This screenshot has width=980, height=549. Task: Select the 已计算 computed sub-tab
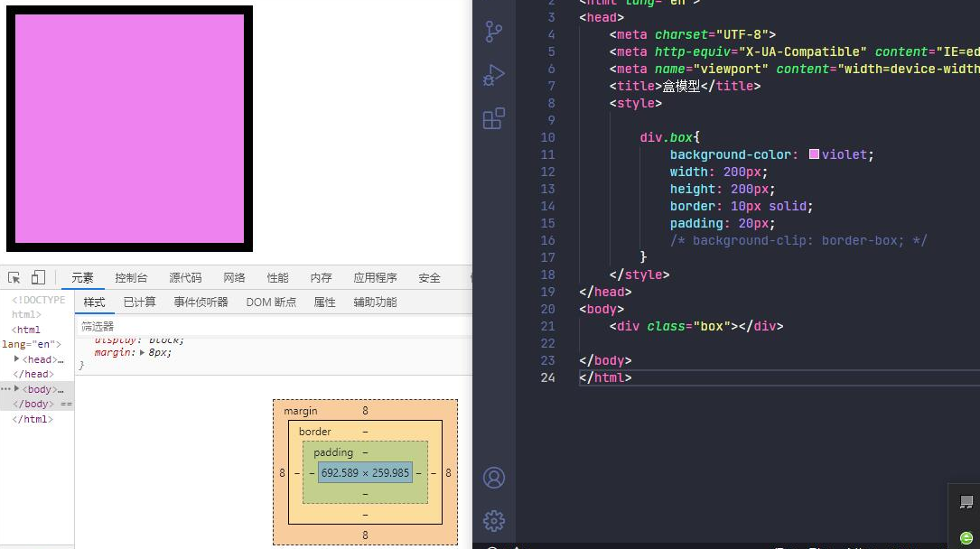point(139,302)
